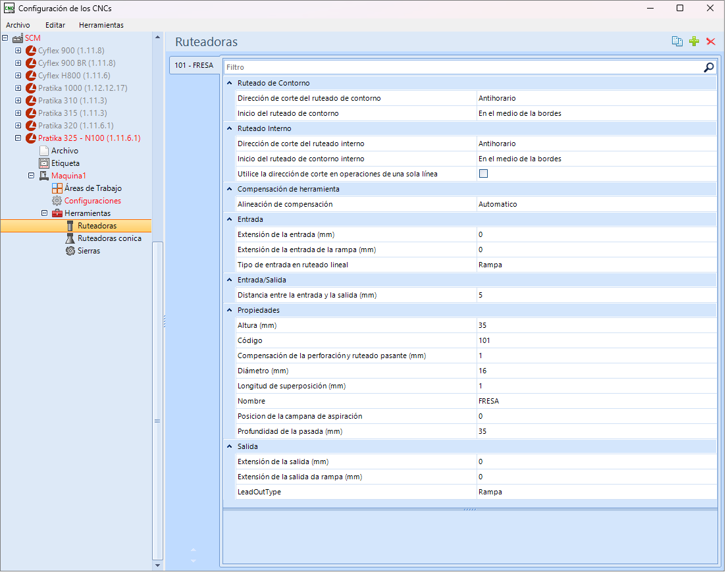This screenshot has width=728, height=580.
Task: Click the Pratika 320 machine icon
Action: pos(31,126)
